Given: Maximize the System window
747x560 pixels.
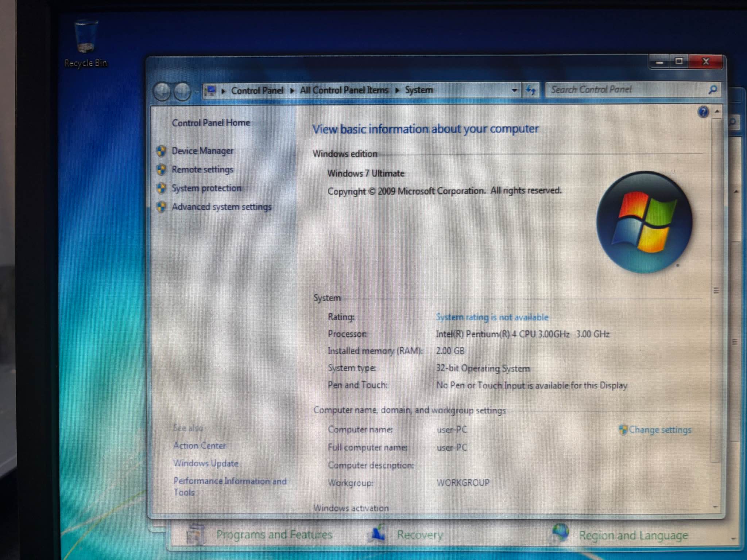Looking at the screenshot, I should click(679, 62).
